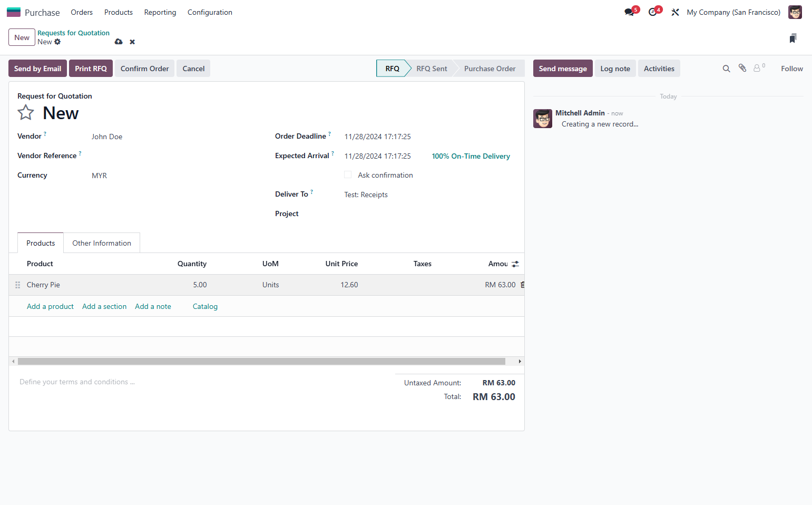Screen dimensions: 812x505
Task: Open the Mitchell Admin user avatar menu
Action: 795,12
